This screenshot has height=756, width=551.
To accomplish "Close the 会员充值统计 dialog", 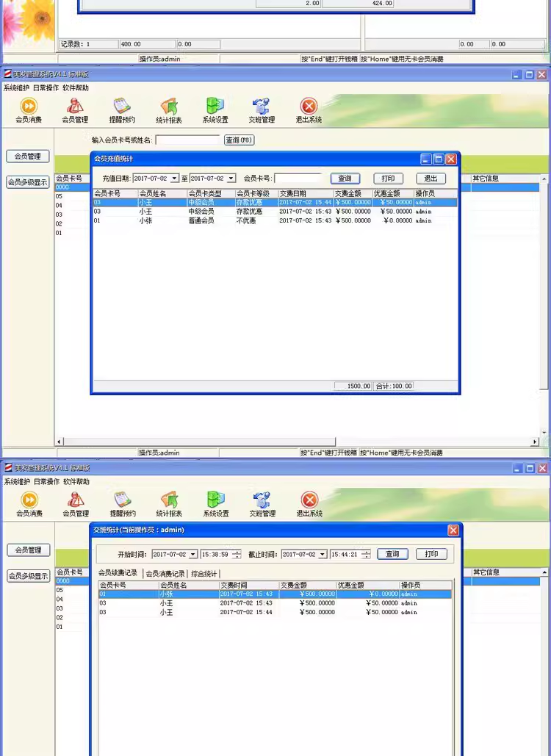I will [x=451, y=159].
